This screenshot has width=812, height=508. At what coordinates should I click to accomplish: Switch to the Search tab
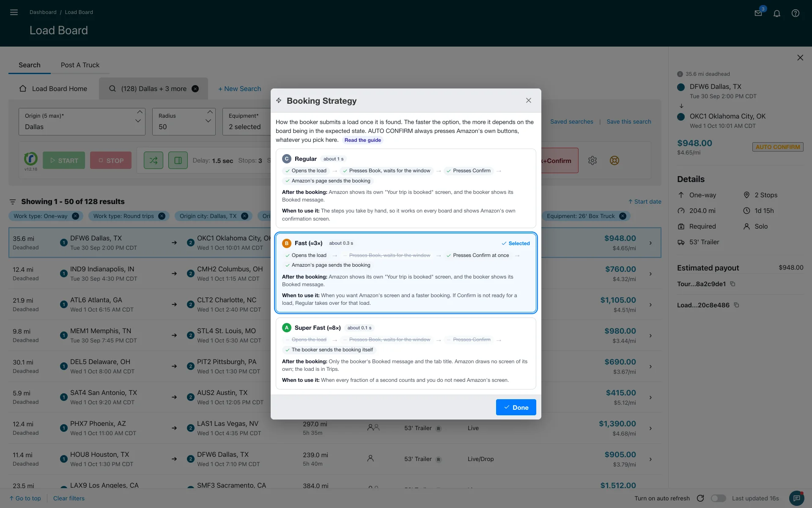30,65
